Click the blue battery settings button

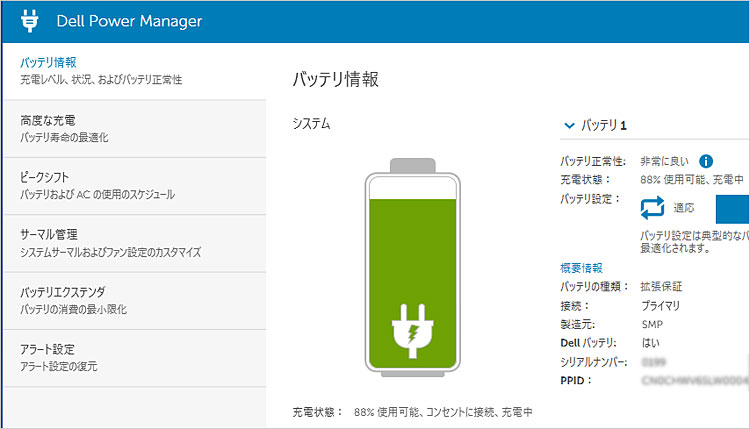pyautogui.click(x=733, y=209)
